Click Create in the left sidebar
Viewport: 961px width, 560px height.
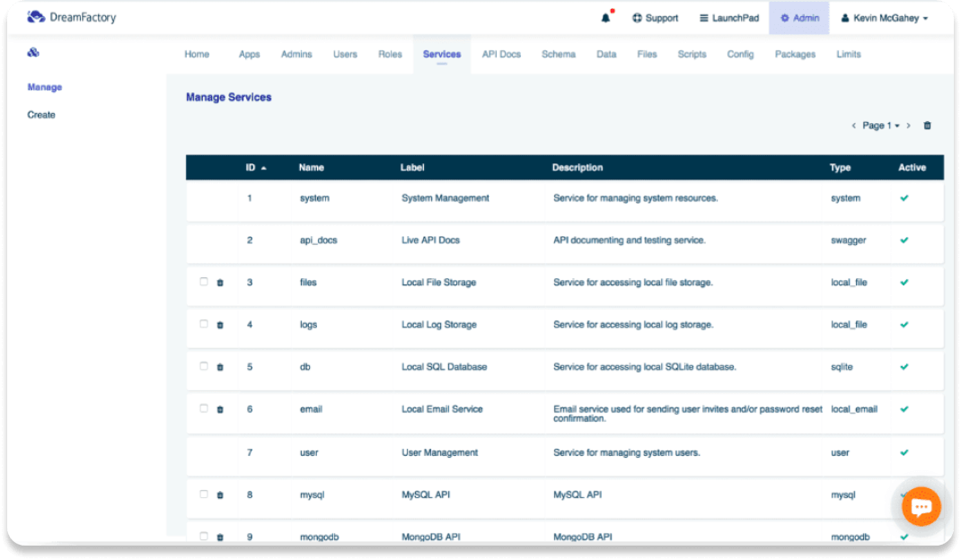(41, 115)
